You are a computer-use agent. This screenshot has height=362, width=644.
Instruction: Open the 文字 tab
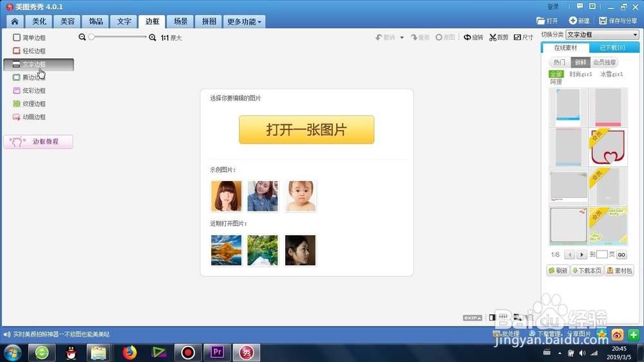124,21
